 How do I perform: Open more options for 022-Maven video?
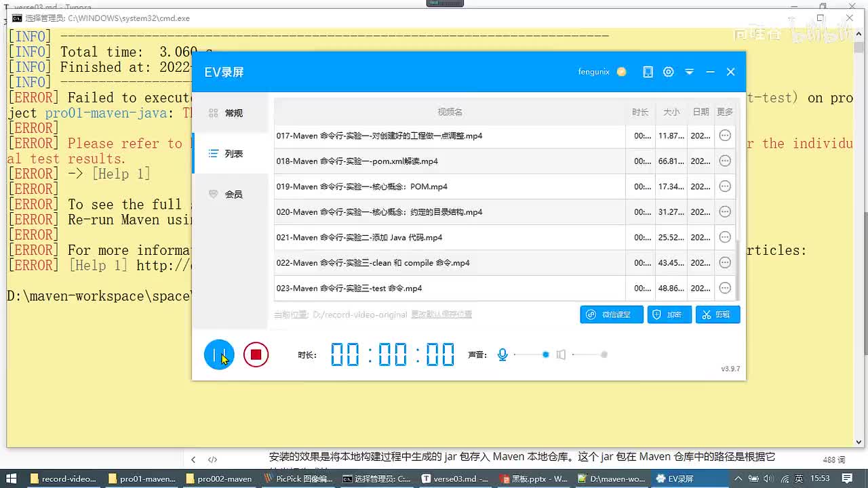(x=725, y=263)
